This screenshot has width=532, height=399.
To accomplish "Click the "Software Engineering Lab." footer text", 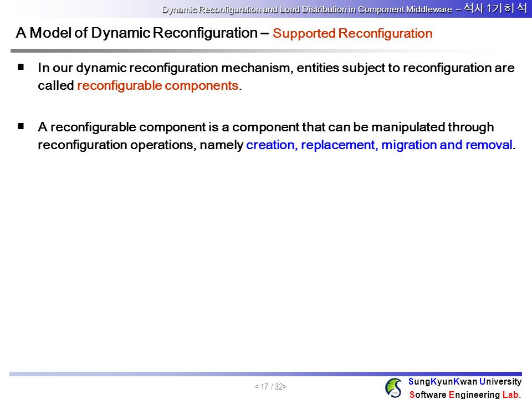I will click(465, 395).
